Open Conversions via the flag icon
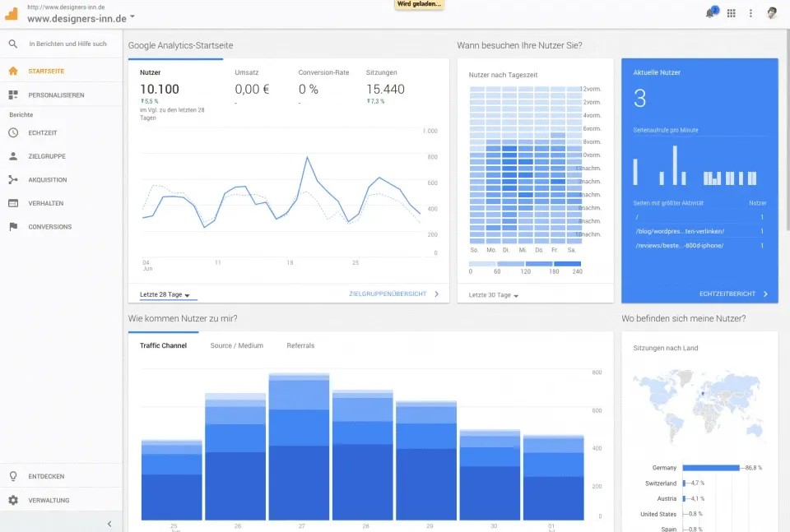 pyautogui.click(x=12, y=227)
